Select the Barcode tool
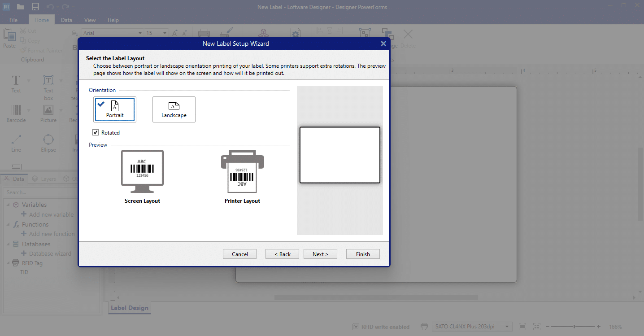 pos(16,113)
